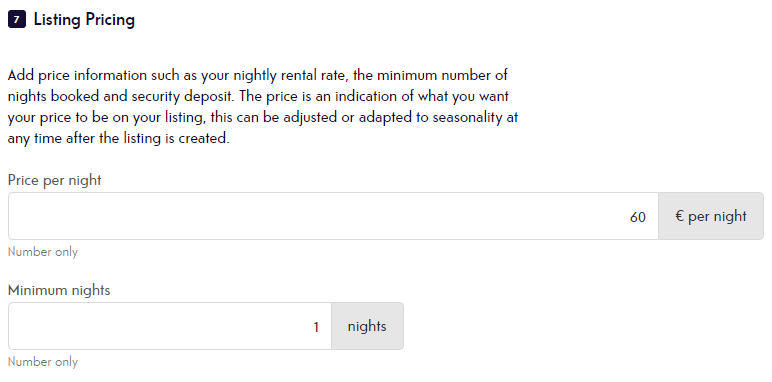Viewport: 772px width, 382px height.
Task: Click the value 60 in the price field
Action: tap(638, 217)
